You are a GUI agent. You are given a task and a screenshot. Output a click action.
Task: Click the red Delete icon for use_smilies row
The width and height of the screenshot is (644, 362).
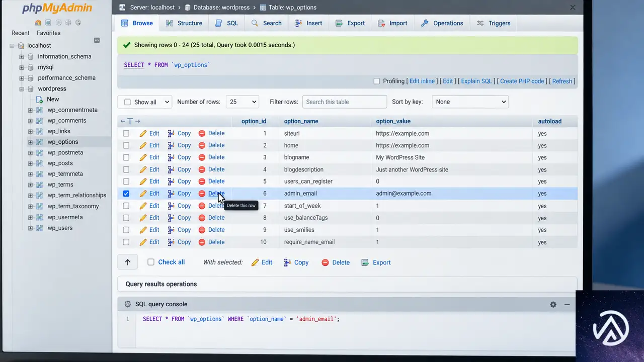click(x=202, y=230)
